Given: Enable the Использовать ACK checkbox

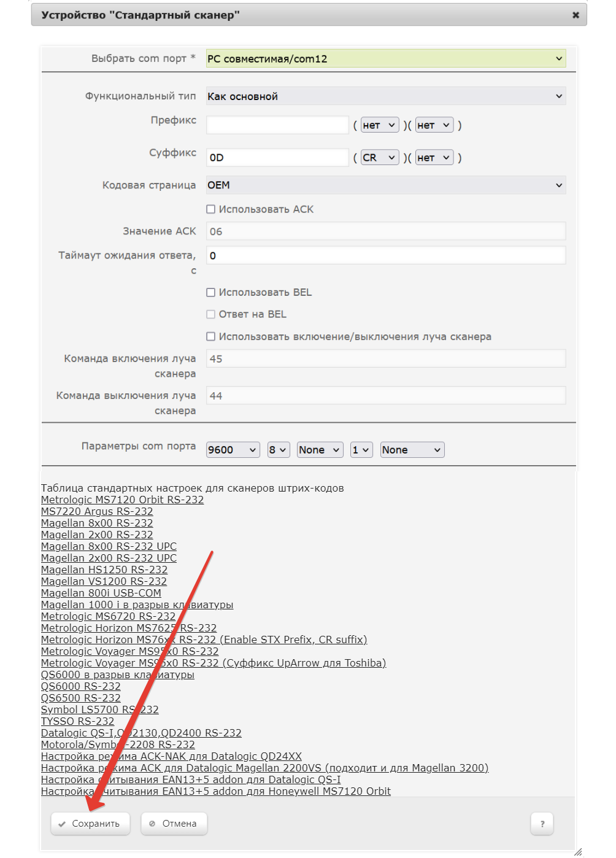Looking at the screenshot, I should pos(211,209).
